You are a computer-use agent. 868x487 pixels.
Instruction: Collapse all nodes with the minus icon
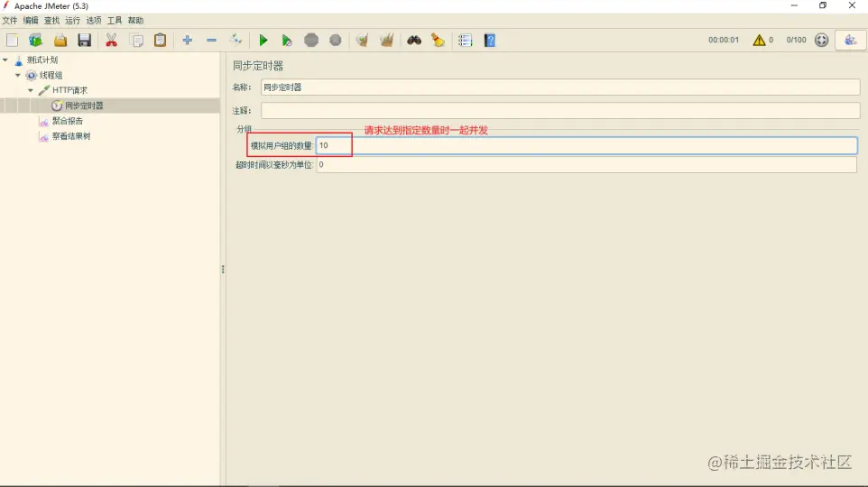coord(211,40)
